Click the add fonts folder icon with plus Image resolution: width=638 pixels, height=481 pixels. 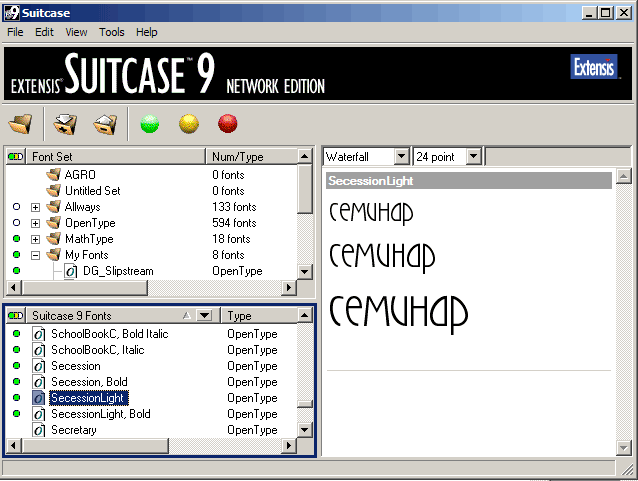click(65, 124)
